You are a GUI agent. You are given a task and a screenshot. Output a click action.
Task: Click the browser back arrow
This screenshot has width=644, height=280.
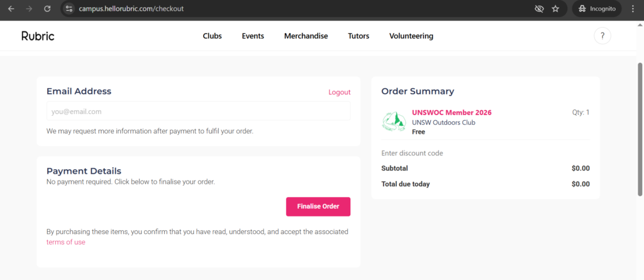pyautogui.click(x=11, y=9)
